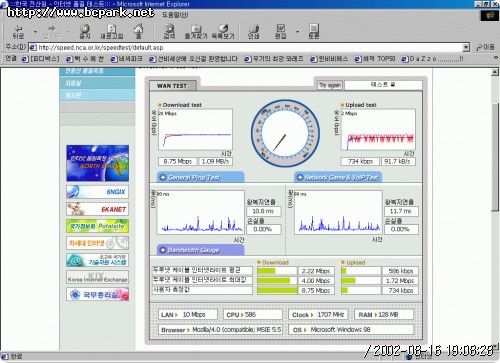Click the Try again button

coord(329,85)
